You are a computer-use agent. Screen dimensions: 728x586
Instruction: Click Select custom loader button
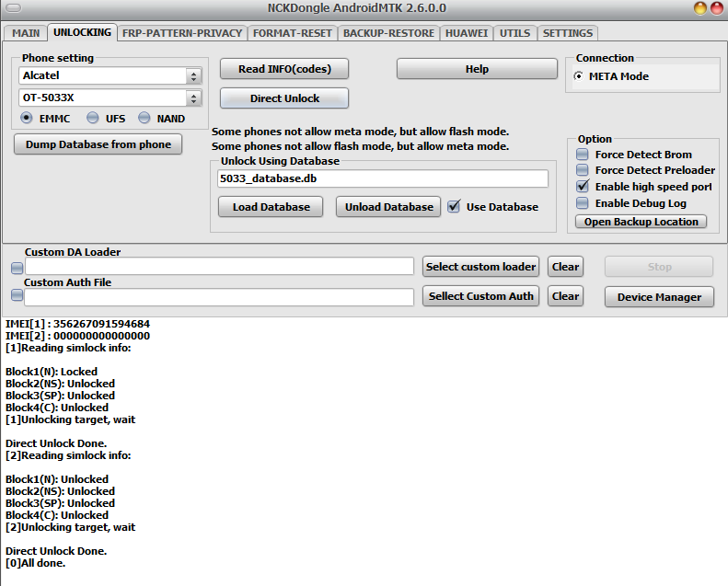[480, 267]
